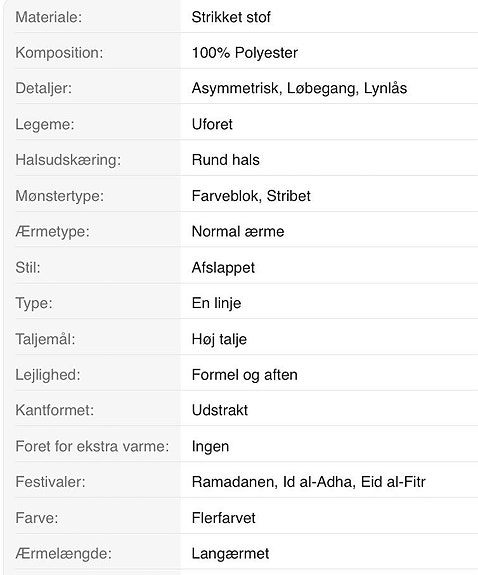The height and width of the screenshot is (575, 478).
Task: Click 'Asymmetrisk, Løbegang, Lynlås' details value
Action: tap(299, 88)
